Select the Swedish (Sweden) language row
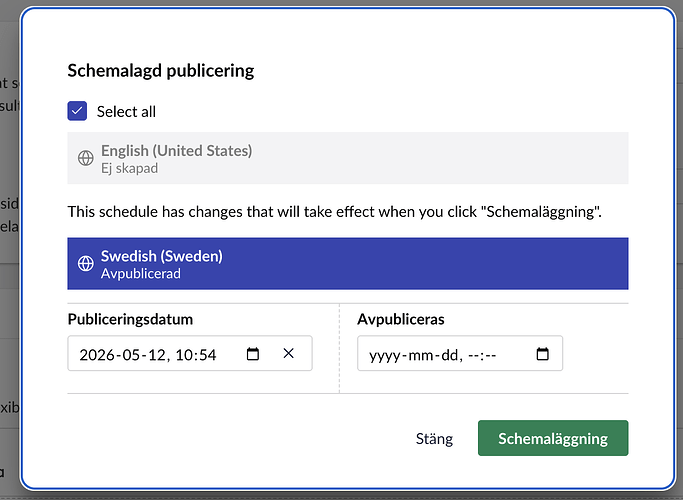The width and height of the screenshot is (683, 500). 348,264
